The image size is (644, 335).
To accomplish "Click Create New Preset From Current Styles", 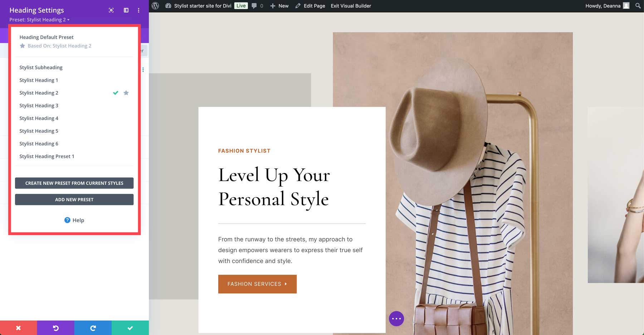I will point(74,183).
